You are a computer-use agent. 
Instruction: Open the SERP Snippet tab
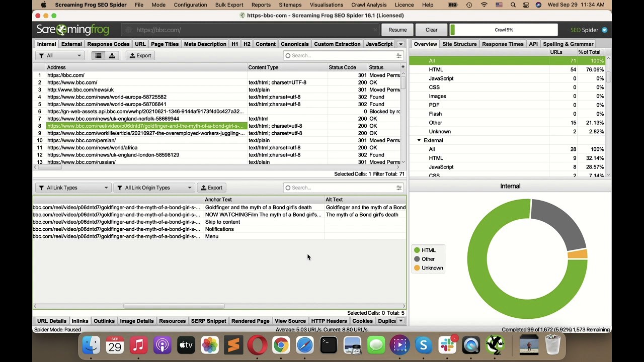click(208, 321)
